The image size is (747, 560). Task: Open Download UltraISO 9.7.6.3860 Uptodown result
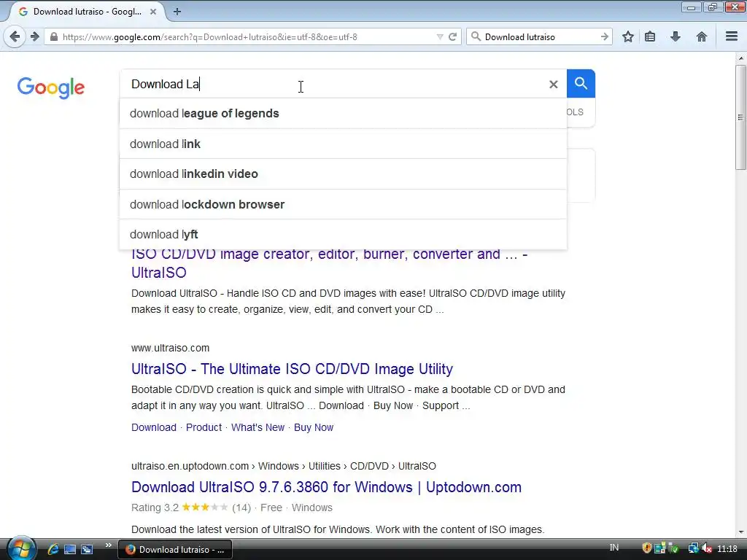click(x=326, y=487)
